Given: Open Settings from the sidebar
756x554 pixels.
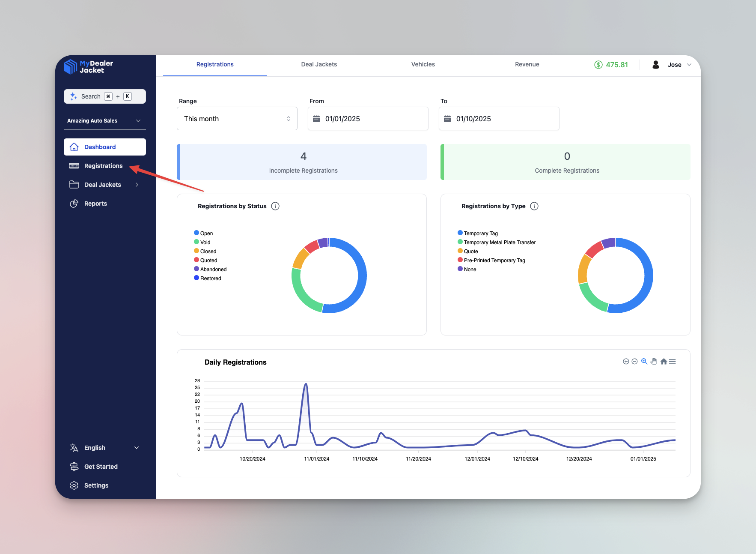Looking at the screenshot, I should (96, 485).
